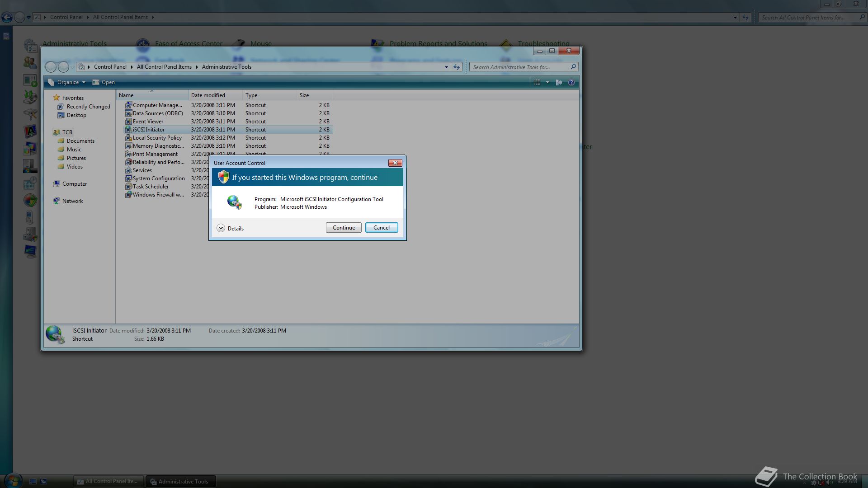
Task: Click the Open toolbar button
Action: point(104,82)
